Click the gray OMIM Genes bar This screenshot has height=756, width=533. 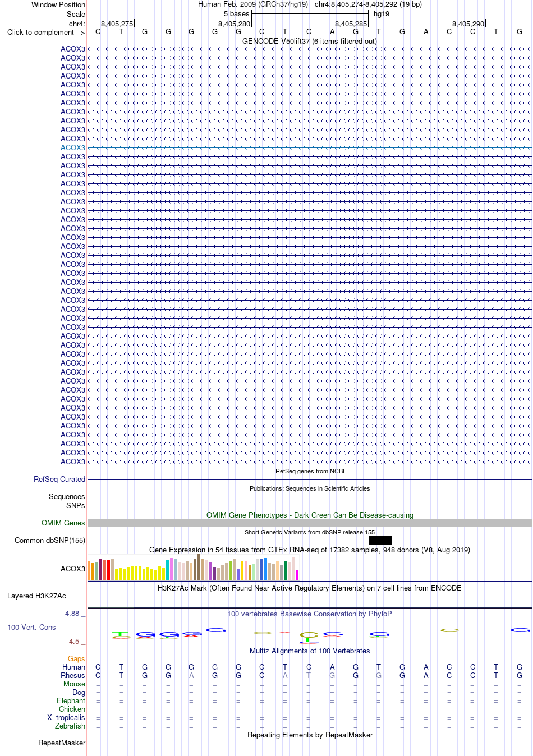pyautogui.click(x=310, y=523)
